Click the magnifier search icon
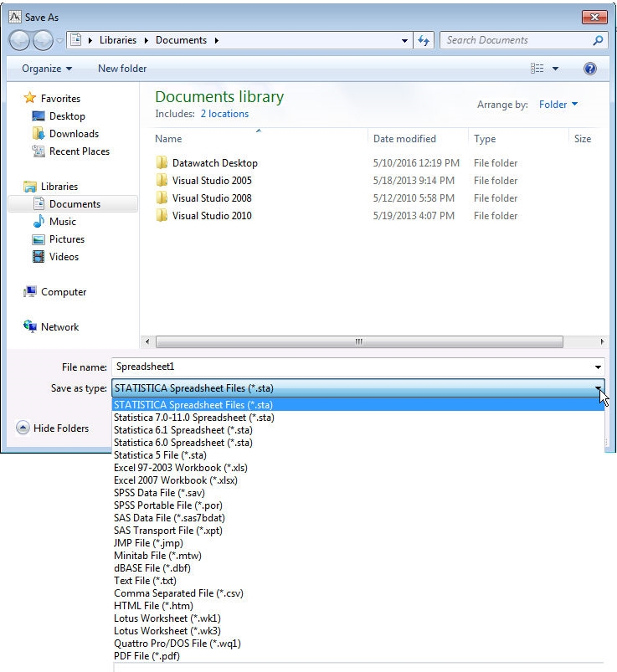Image resolution: width=617 pixels, height=672 pixels. pos(598,40)
